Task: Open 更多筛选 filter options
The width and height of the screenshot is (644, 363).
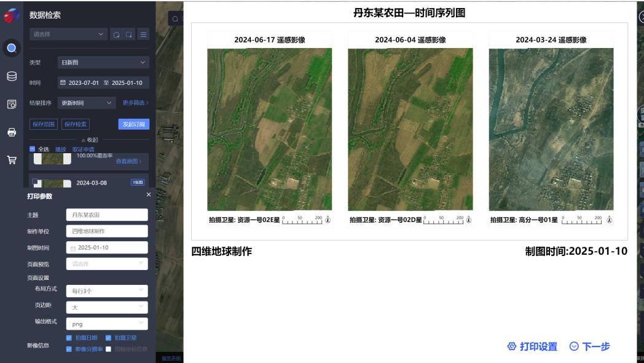Action: 134,103
